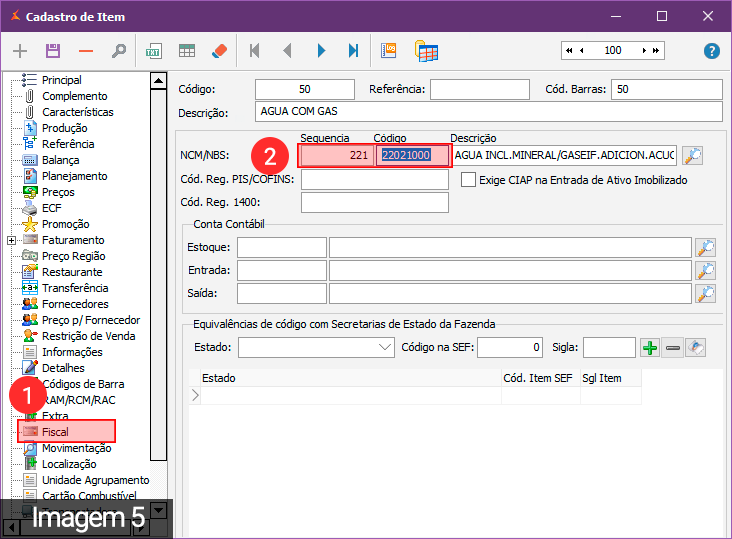Click the Descrição field AGUA COM GAS
The height and width of the screenshot is (539, 732).
pyautogui.click(x=489, y=112)
